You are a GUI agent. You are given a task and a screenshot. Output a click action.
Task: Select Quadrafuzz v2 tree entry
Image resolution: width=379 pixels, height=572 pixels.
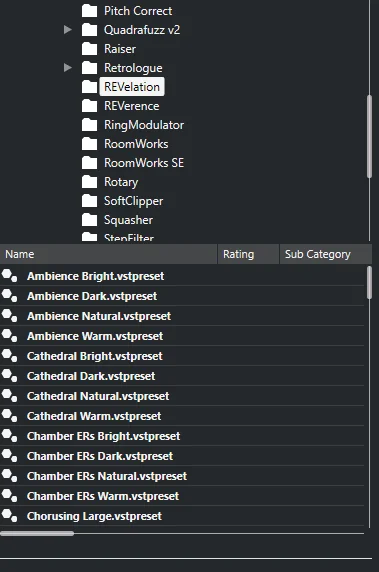point(142,30)
